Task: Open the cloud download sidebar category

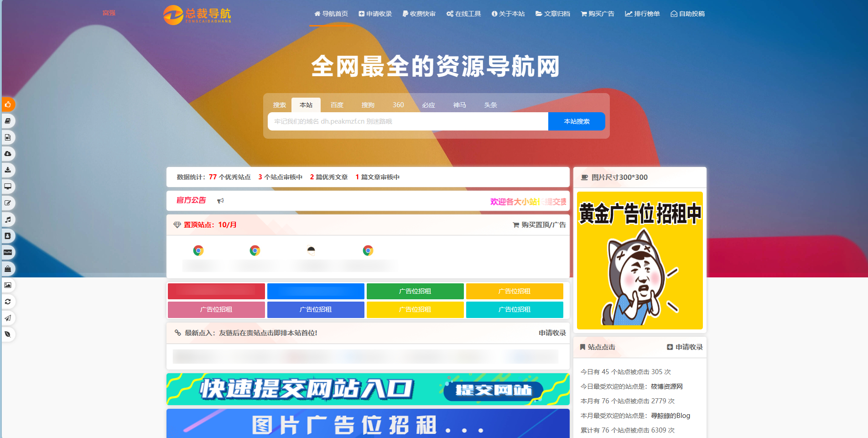Action: point(8,154)
